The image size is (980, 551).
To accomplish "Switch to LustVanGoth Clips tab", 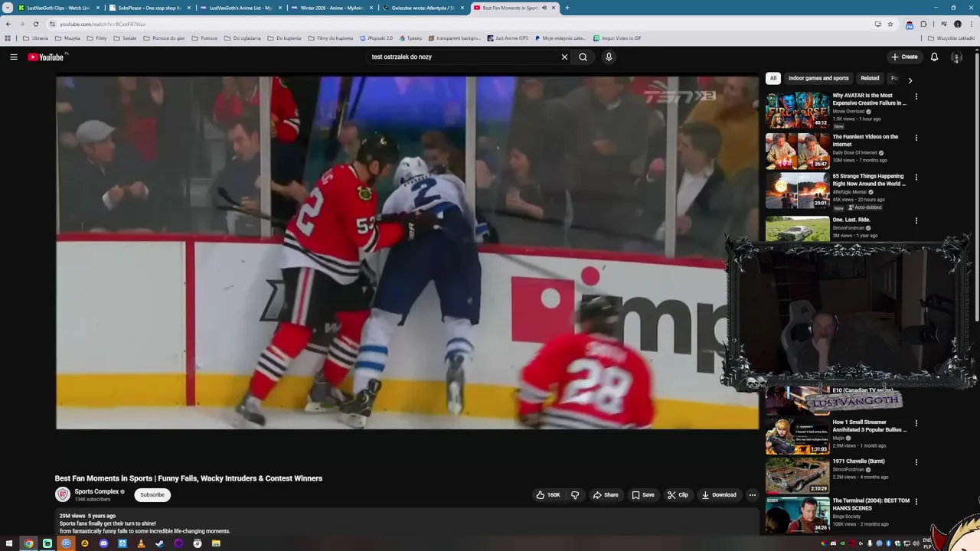I will pos(58,8).
